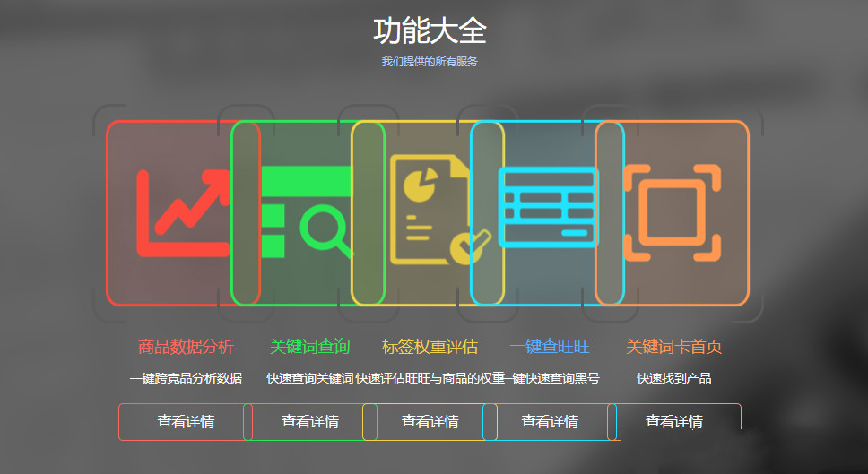Viewport: 868px width, 474px height.
Task: Open 一键查旺旺 feature title
Action: (550, 347)
